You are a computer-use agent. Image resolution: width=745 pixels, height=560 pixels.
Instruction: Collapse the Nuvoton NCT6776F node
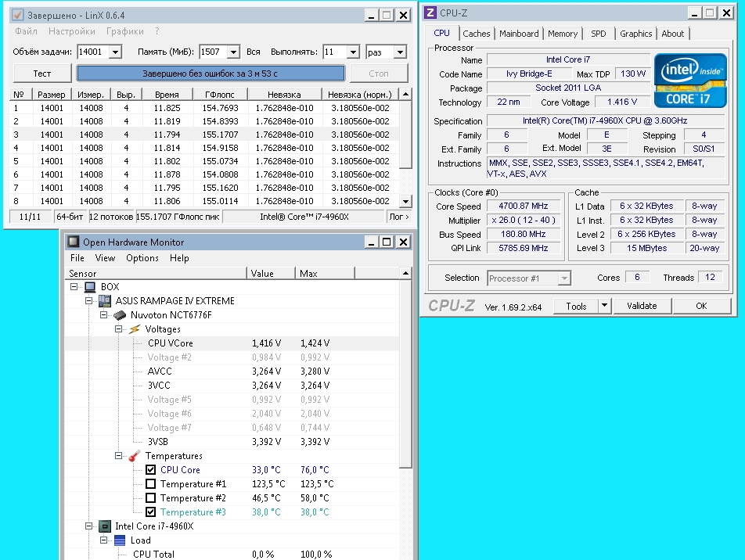tap(103, 315)
